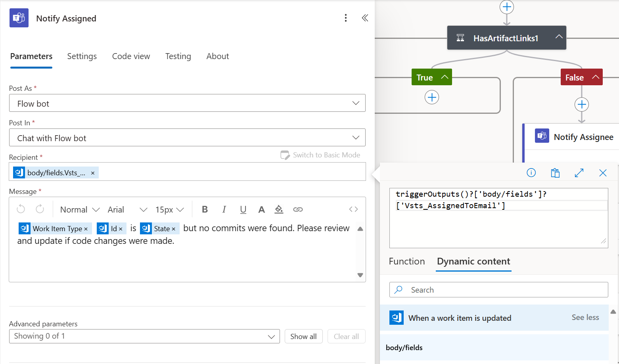
Task: Remove the Id token from message
Action: tap(121, 229)
